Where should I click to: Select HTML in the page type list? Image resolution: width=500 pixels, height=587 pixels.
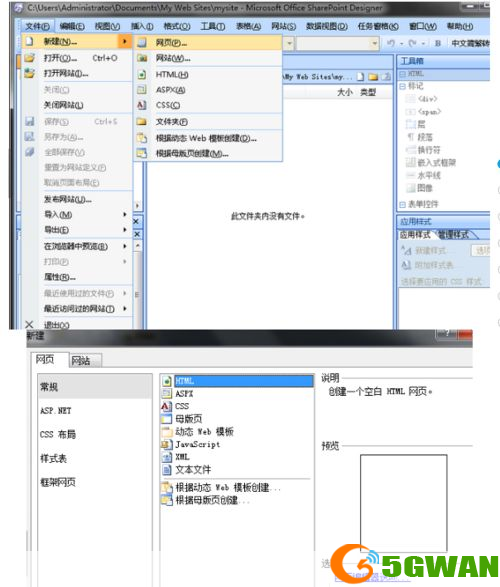[237, 381]
